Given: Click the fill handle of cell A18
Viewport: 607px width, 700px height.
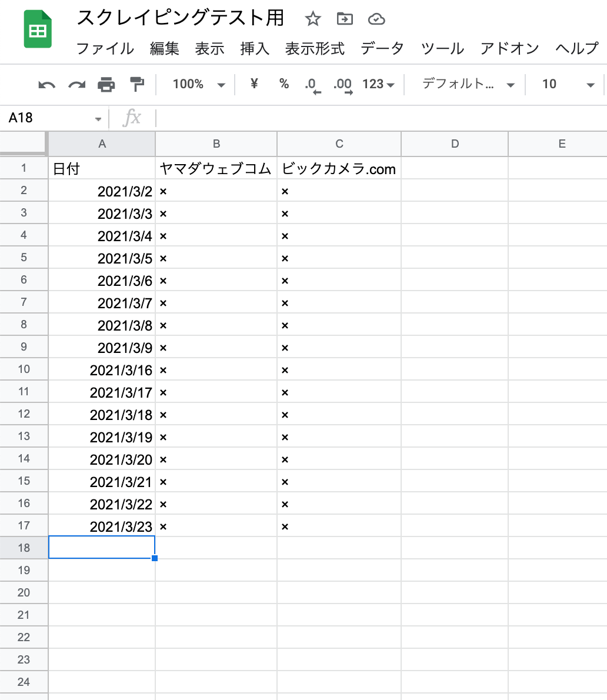Looking at the screenshot, I should tap(155, 558).
